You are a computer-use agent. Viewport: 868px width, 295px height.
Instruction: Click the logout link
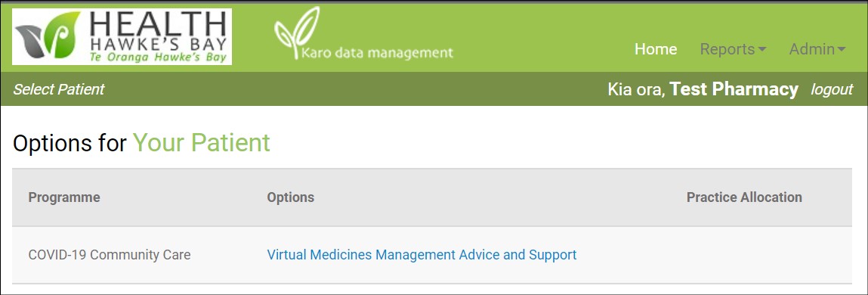(832, 89)
